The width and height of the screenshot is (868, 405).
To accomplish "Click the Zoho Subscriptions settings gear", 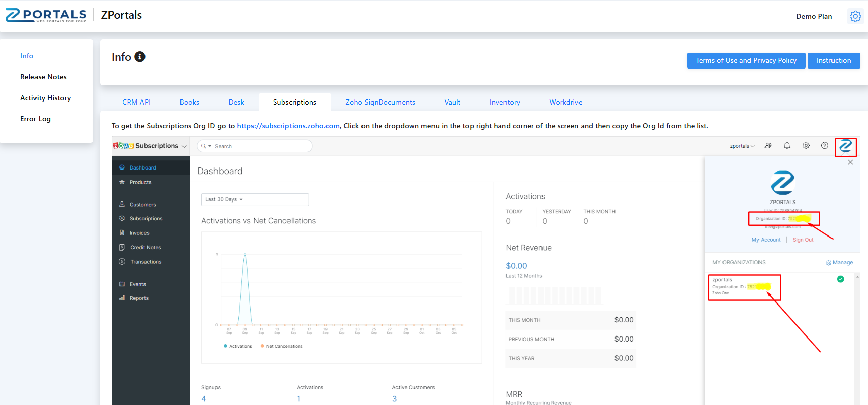I will 806,146.
